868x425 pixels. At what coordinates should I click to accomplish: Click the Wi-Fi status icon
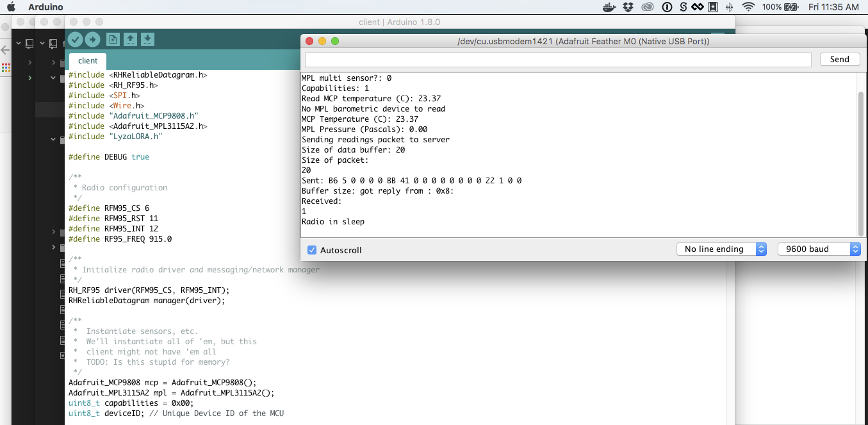pos(748,7)
